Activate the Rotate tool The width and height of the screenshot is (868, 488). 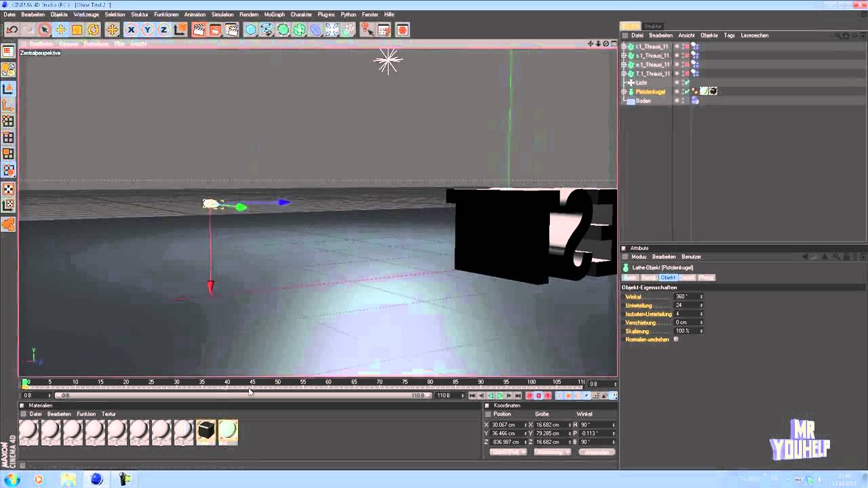point(93,30)
